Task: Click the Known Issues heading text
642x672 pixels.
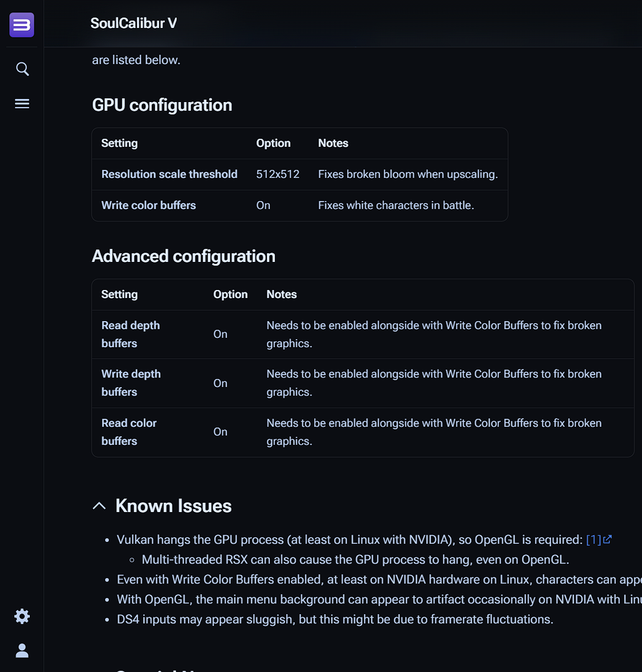Action: coord(174,506)
